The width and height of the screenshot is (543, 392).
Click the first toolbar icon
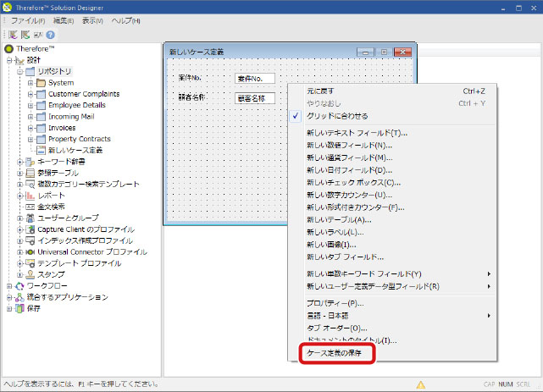coord(13,35)
